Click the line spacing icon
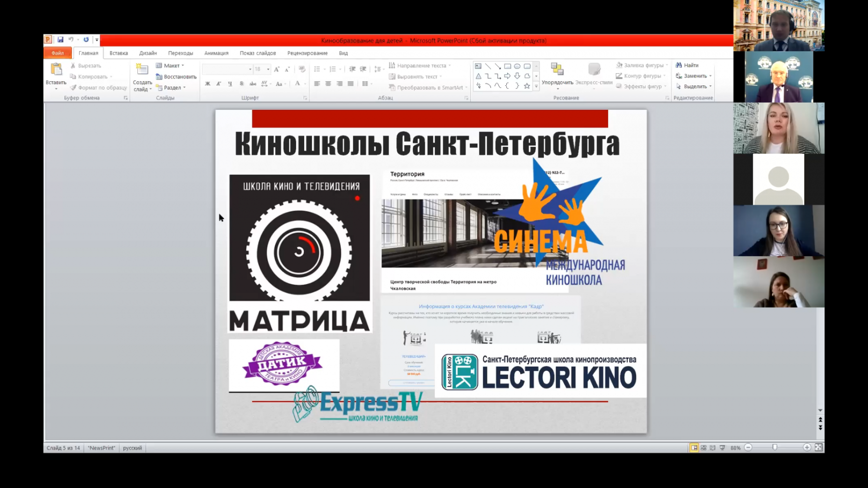 [378, 69]
